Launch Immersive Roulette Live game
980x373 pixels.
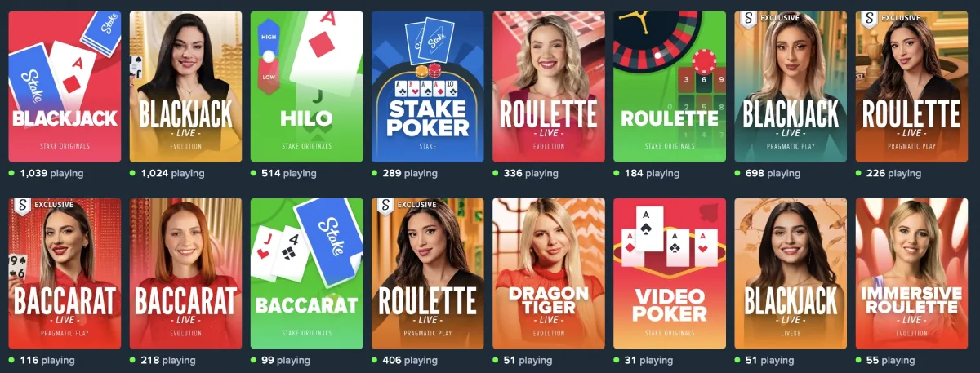tap(911, 273)
